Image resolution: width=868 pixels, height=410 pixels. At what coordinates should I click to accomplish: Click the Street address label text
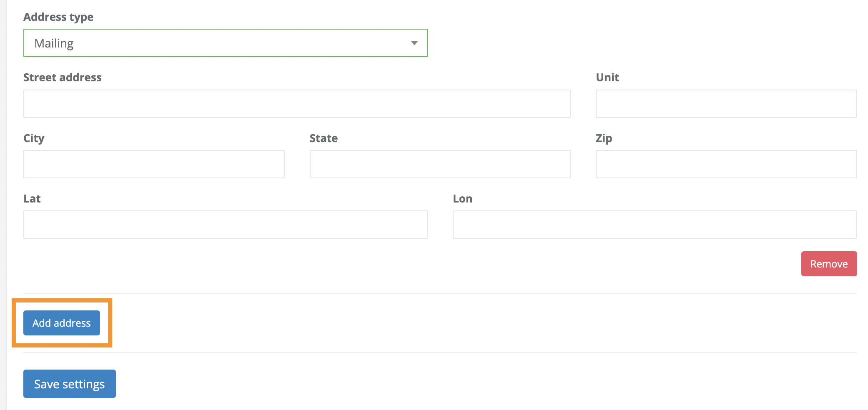pos(63,77)
